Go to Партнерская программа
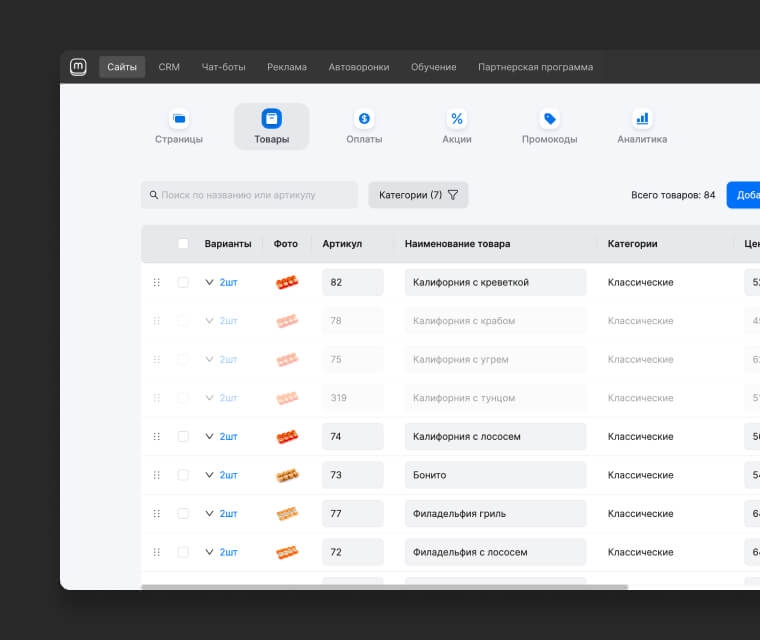This screenshot has width=760, height=640. point(535,67)
